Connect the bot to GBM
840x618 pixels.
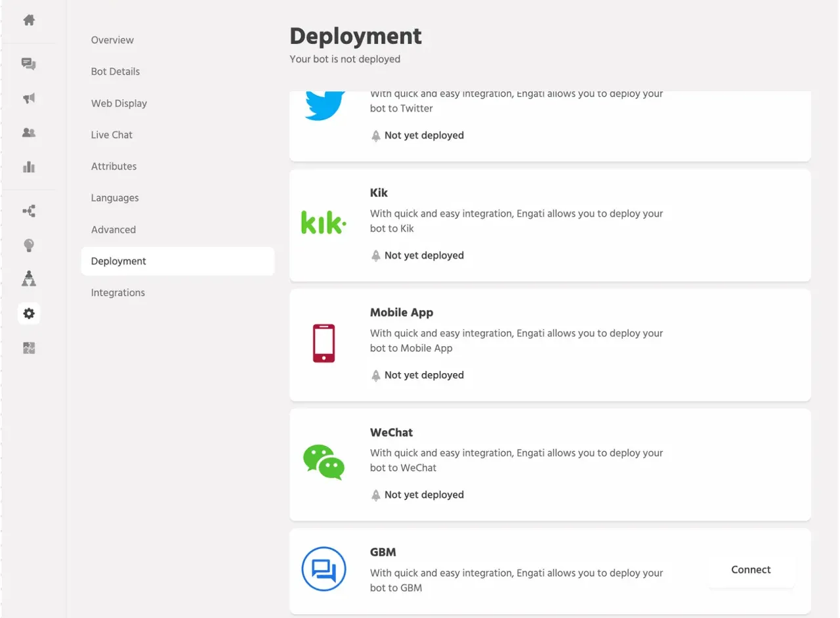point(751,569)
